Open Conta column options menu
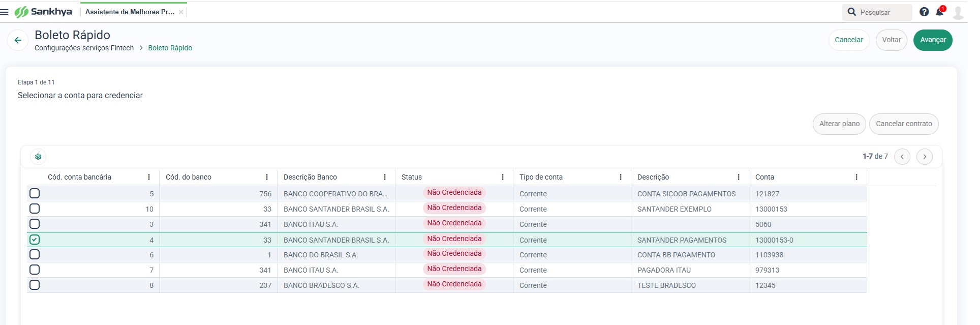Image resolution: width=980 pixels, height=325 pixels. [856, 177]
